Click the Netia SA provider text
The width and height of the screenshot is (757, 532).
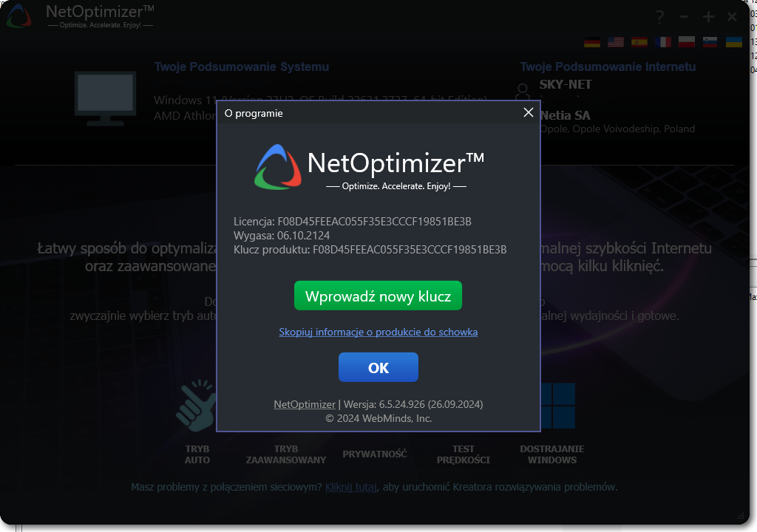pos(566,115)
